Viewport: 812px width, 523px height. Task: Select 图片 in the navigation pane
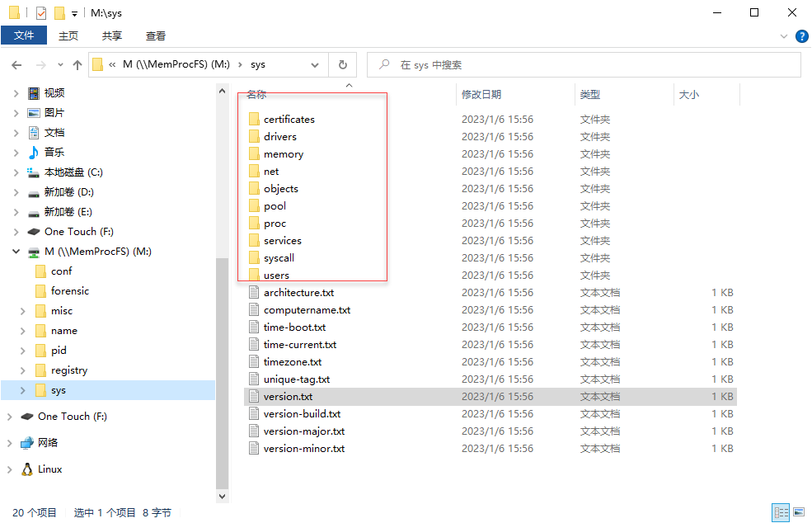click(54, 112)
